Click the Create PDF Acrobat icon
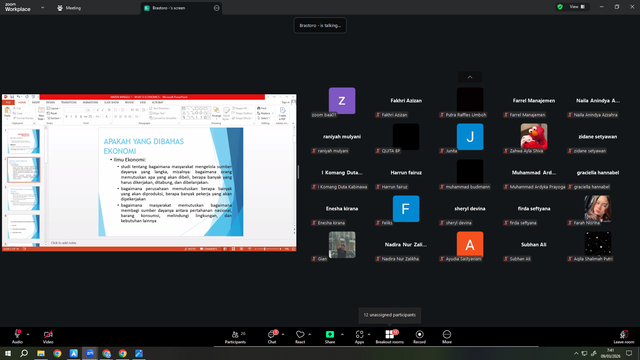The width and height of the screenshot is (640, 360). click(282, 113)
